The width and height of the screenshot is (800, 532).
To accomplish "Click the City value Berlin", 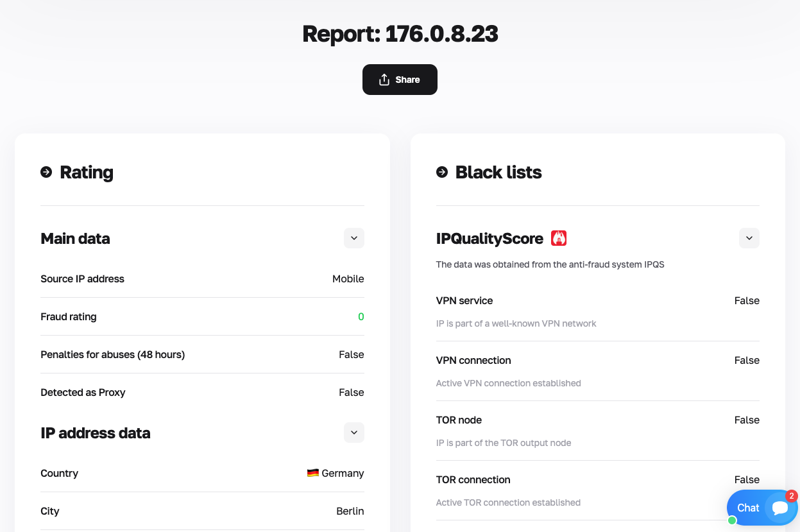I will pyautogui.click(x=350, y=511).
